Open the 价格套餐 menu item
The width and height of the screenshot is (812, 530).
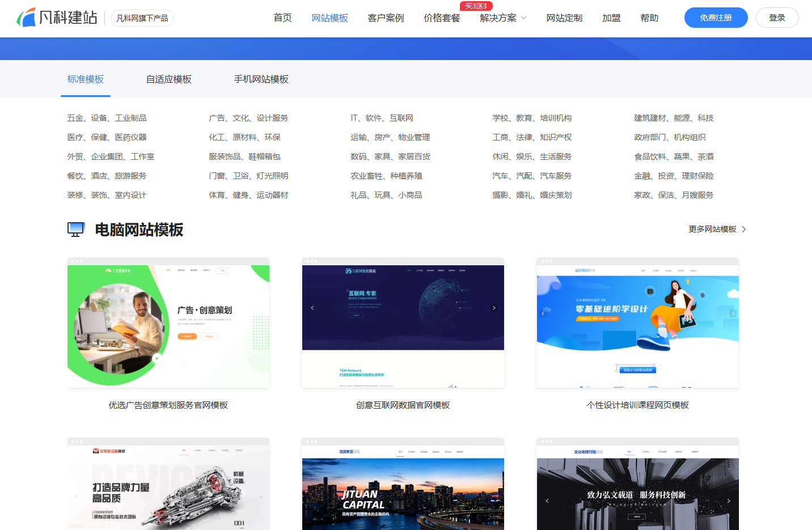coord(442,18)
